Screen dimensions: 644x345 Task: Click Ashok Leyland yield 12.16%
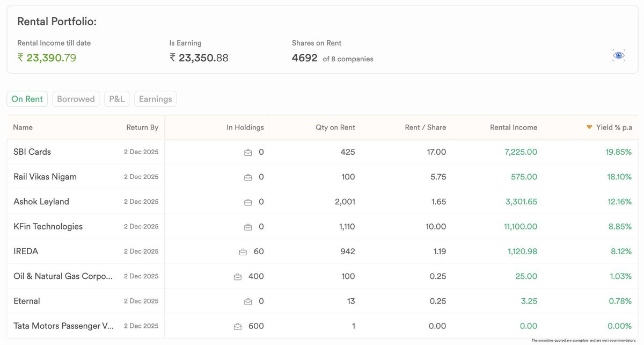coord(620,202)
